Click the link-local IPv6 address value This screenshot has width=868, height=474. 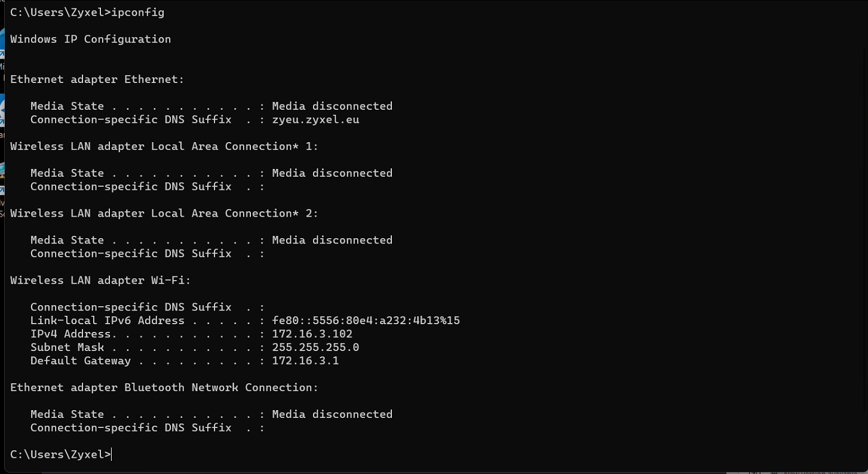[x=366, y=321]
